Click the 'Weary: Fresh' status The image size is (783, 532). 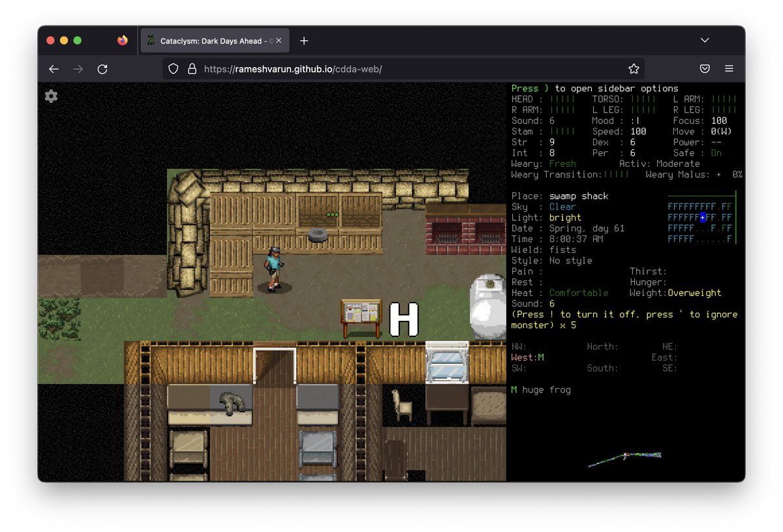point(544,164)
